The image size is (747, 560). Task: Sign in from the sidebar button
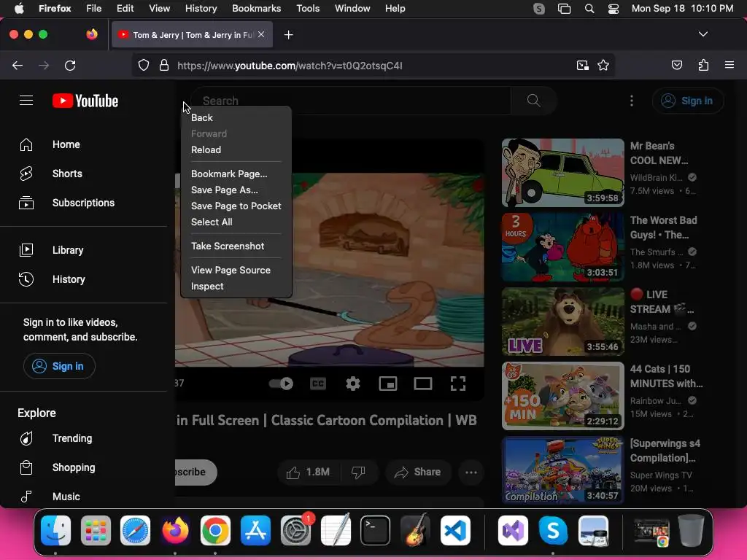[x=59, y=366]
